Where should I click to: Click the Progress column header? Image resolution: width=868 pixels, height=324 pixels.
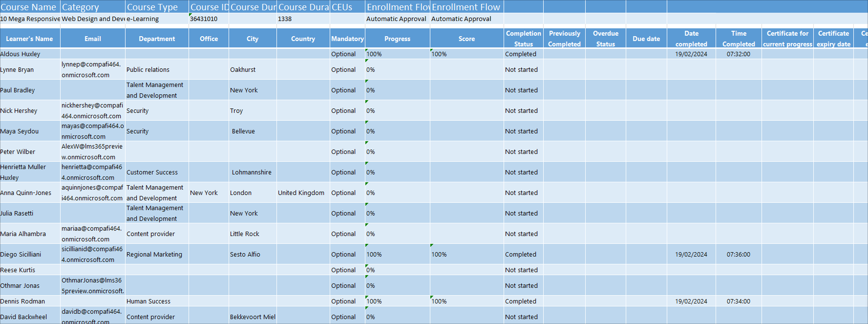(x=398, y=39)
